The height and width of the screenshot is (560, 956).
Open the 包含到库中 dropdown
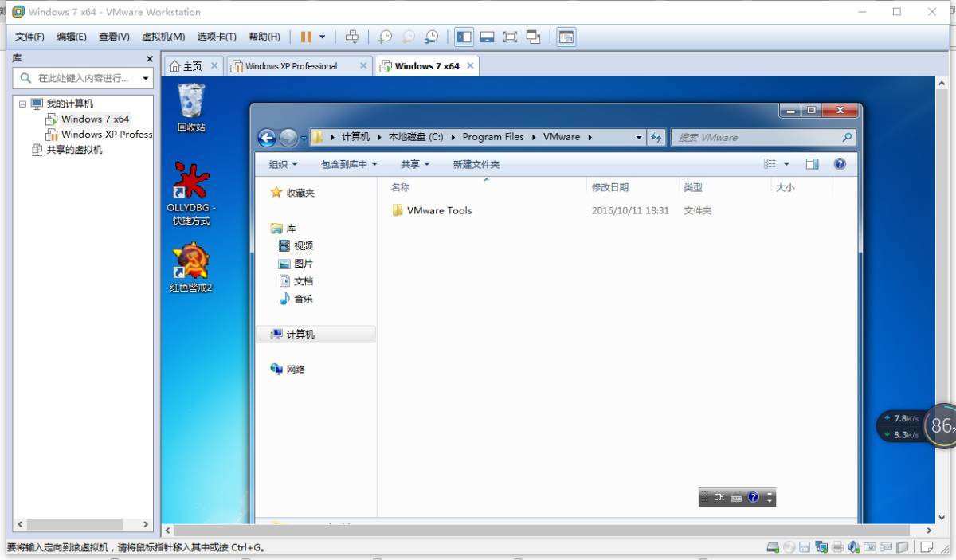(x=349, y=164)
